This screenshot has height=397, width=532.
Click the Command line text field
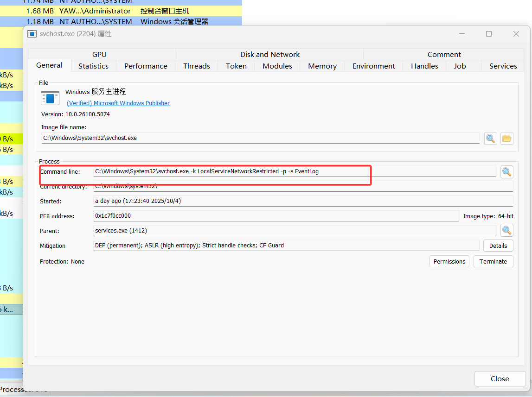pyautogui.click(x=295, y=171)
